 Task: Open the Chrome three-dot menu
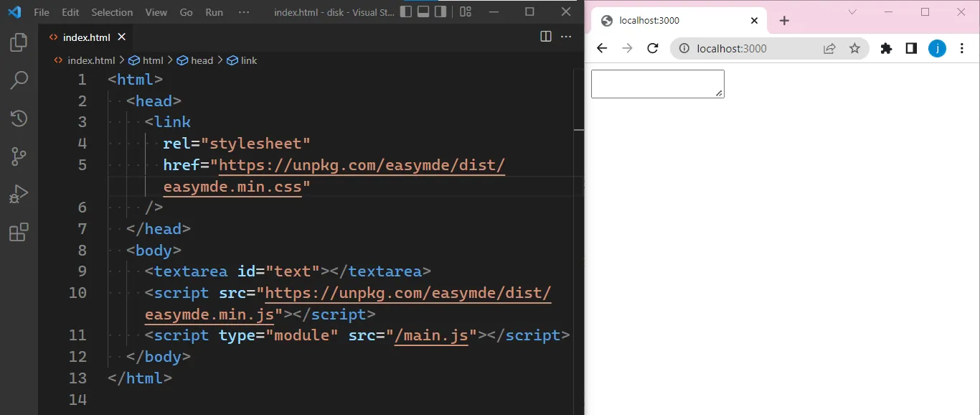(961, 49)
